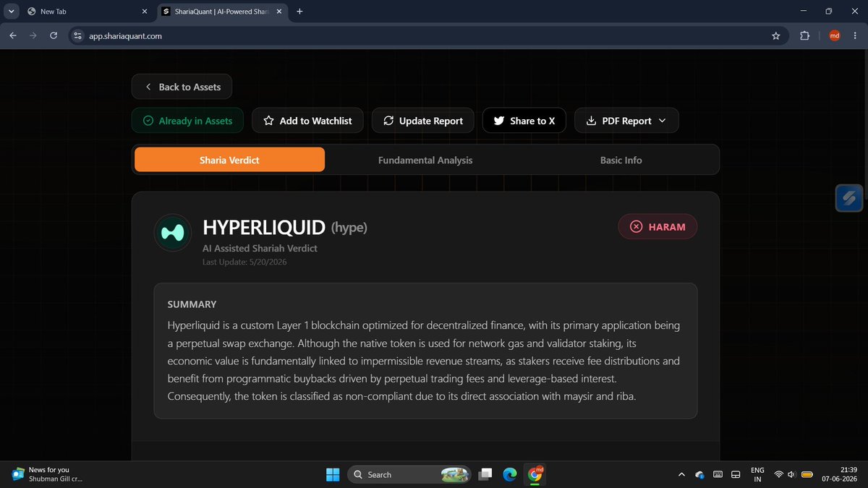Open the browser extensions menu
Image resolution: width=868 pixels, height=488 pixels.
[805, 35]
